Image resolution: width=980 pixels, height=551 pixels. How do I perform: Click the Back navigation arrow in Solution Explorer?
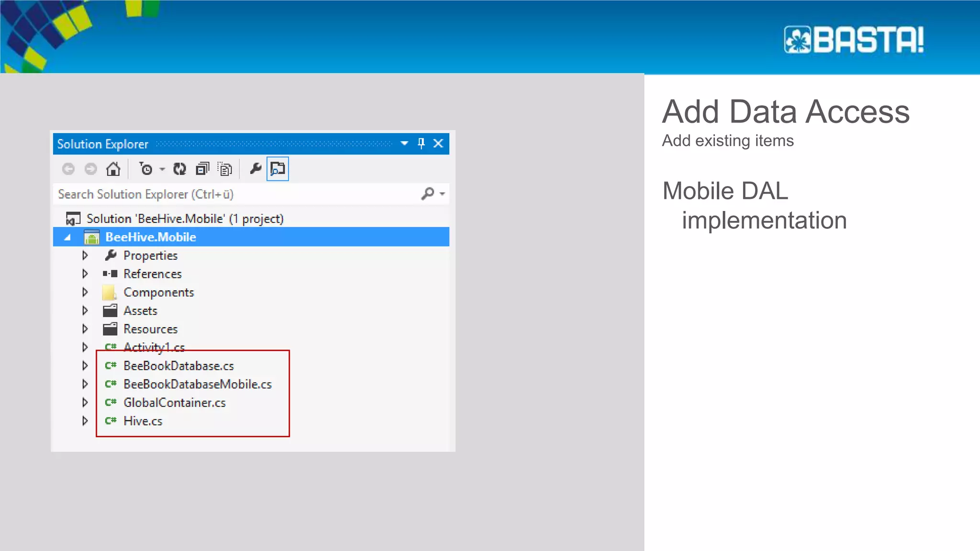pos(68,169)
